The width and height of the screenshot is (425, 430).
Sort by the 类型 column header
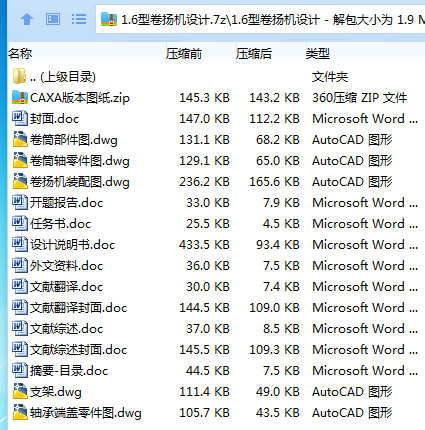pos(318,53)
